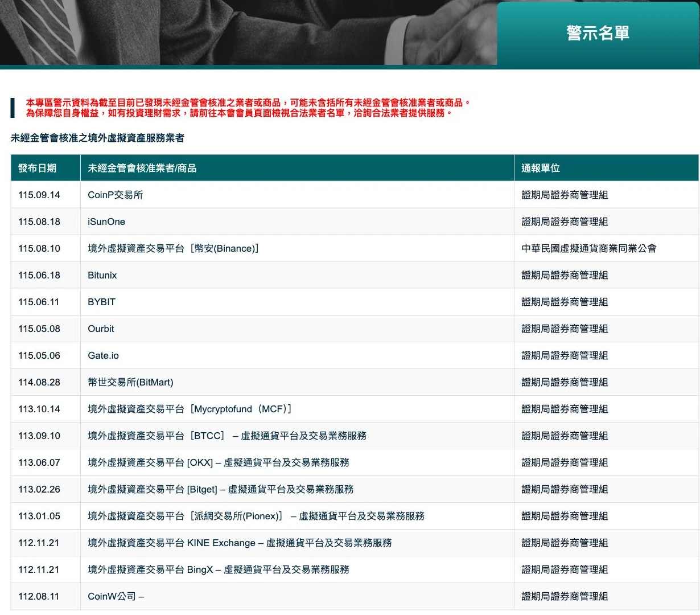This screenshot has height=615, width=700.
Task: Click the date 113.09.10
Action: 39,436
